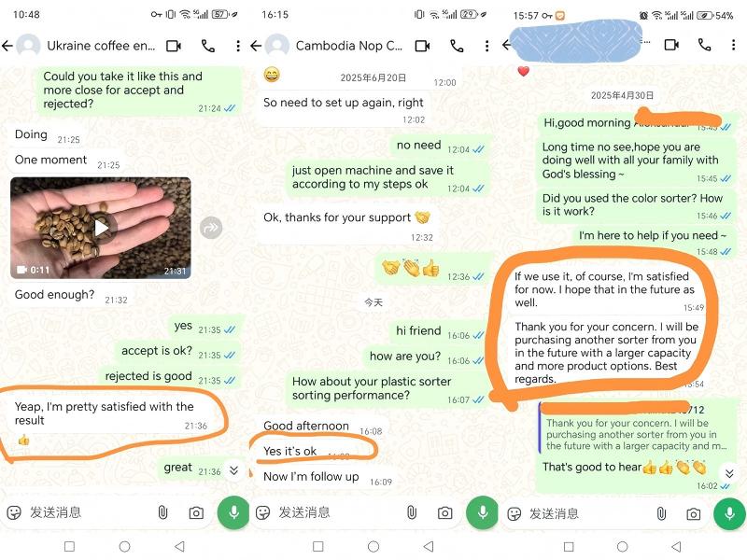Image resolution: width=747 pixels, height=560 pixels.
Task: Jump to latest messages in right chat
Action: pos(729,473)
